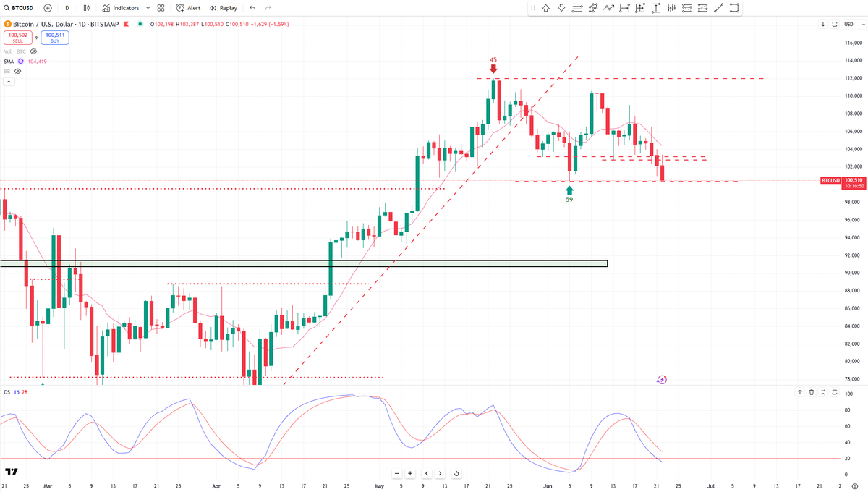Add a comparison symbol with the plus icon

pyautogui.click(x=47, y=8)
